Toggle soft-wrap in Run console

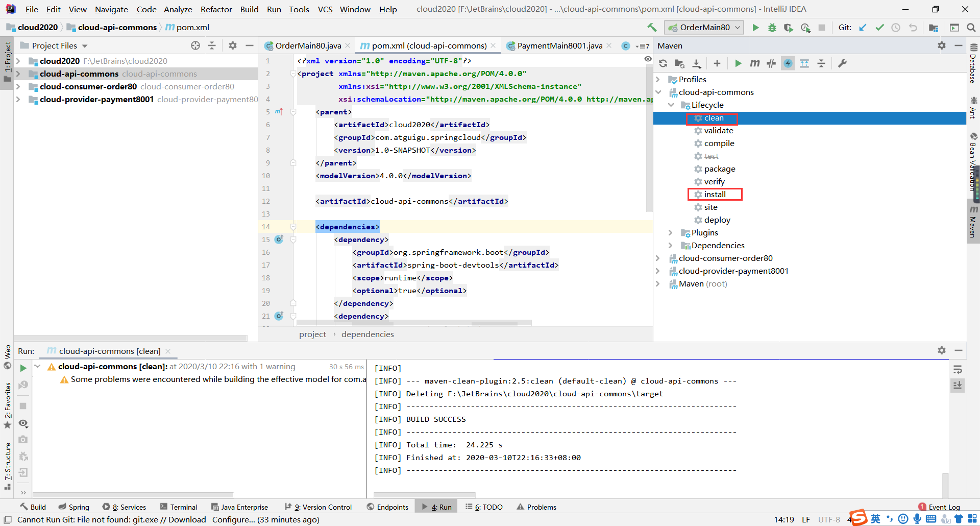[958, 369]
